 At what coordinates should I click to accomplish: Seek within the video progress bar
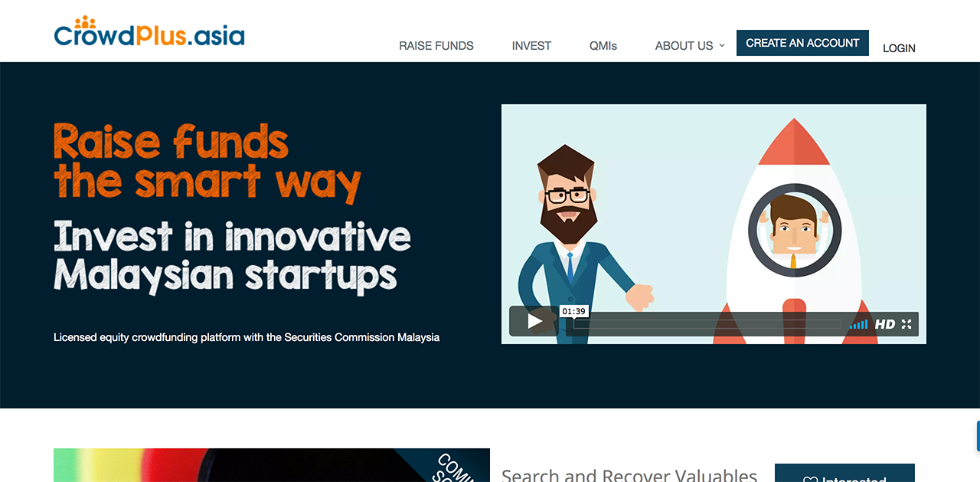point(707,324)
